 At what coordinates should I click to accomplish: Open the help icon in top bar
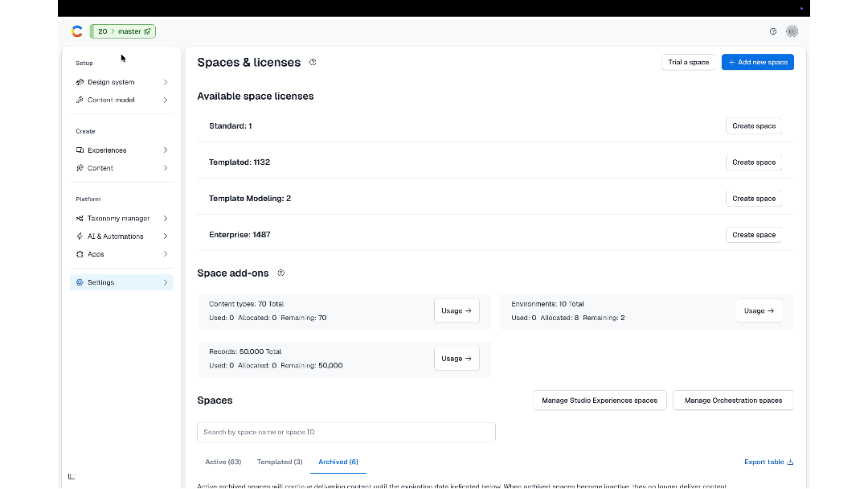click(x=773, y=31)
